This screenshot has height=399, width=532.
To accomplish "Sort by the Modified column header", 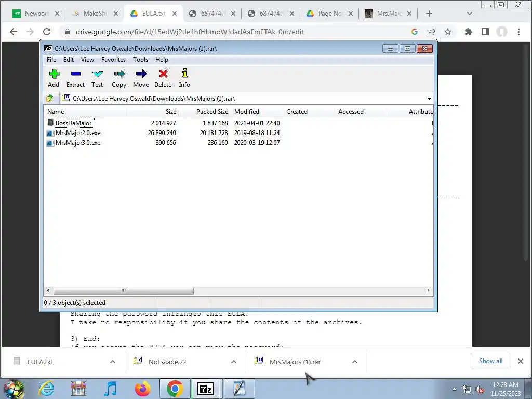I will (x=257, y=112).
